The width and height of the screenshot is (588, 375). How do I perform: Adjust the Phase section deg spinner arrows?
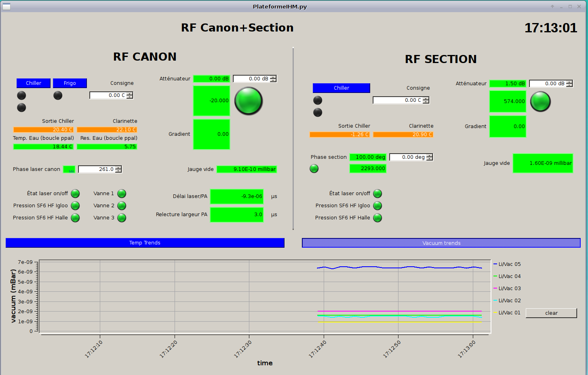point(430,157)
